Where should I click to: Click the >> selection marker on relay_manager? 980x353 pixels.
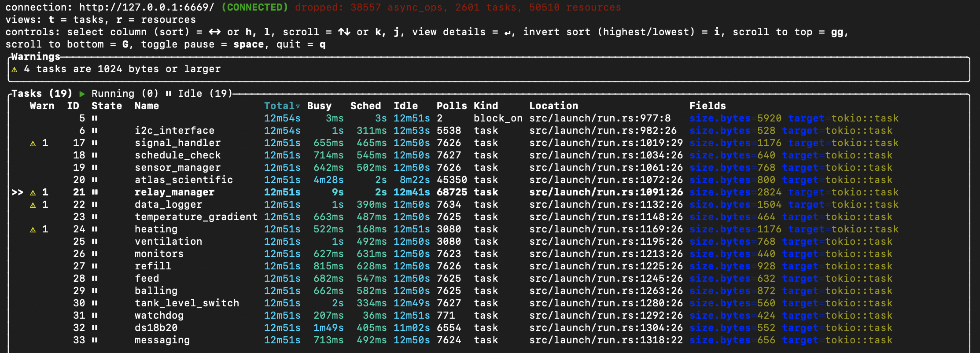(x=18, y=192)
